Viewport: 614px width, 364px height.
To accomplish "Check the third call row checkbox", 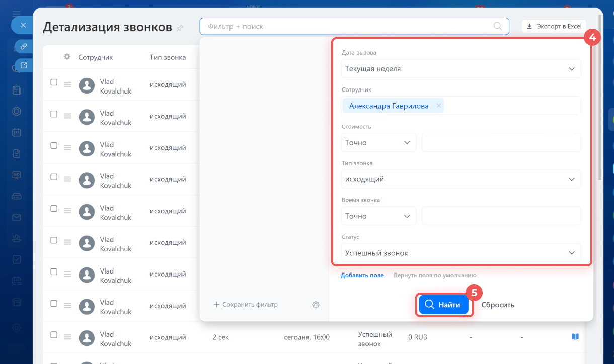I will [54, 146].
